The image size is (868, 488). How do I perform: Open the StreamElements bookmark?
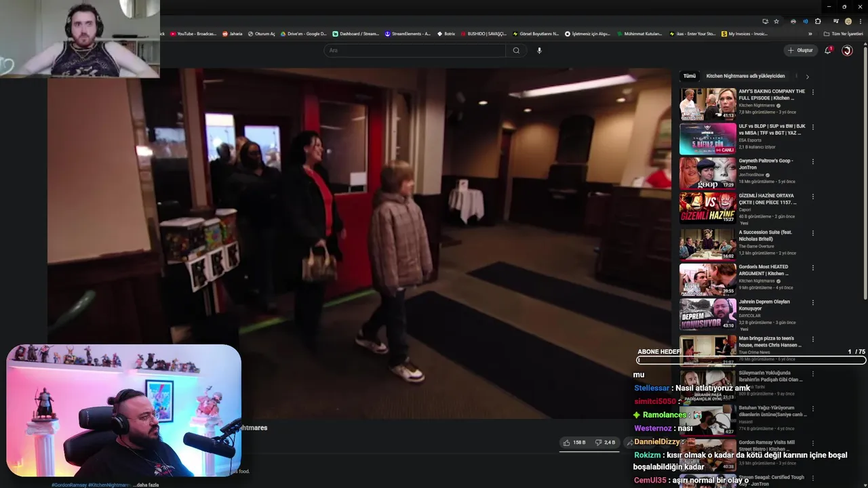[x=407, y=33]
